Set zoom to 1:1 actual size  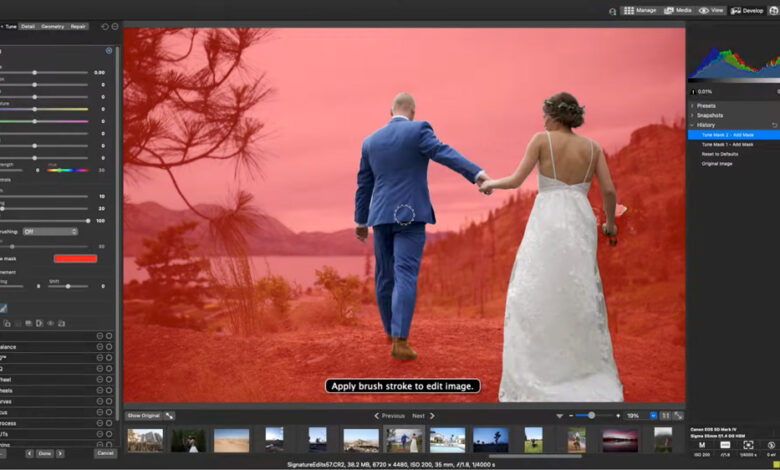click(x=666, y=416)
